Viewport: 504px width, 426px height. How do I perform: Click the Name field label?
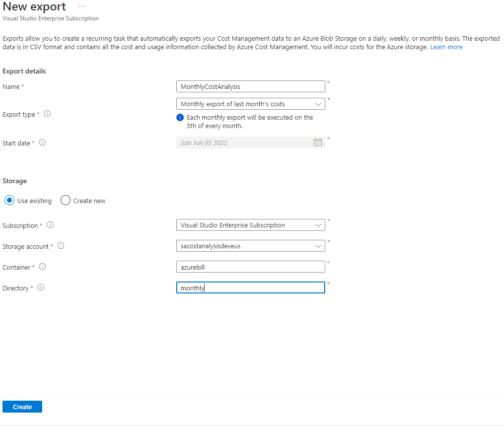click(11, 86)
